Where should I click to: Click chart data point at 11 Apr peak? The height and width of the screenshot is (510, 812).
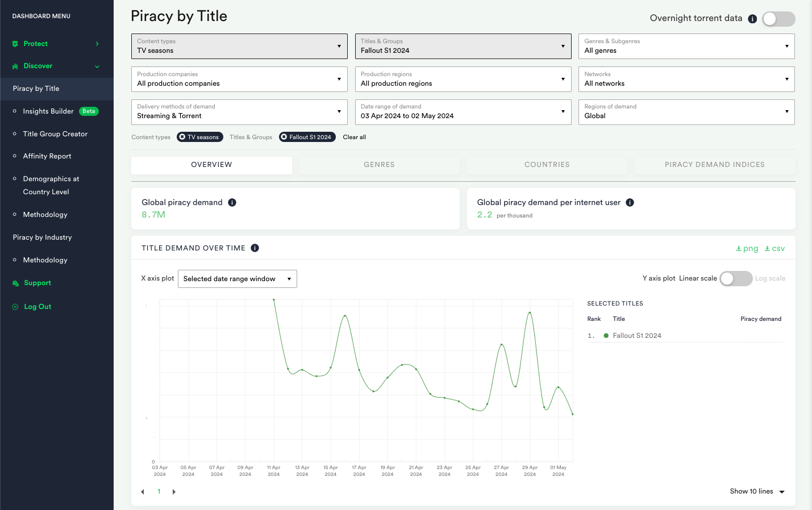pos(274,299)
